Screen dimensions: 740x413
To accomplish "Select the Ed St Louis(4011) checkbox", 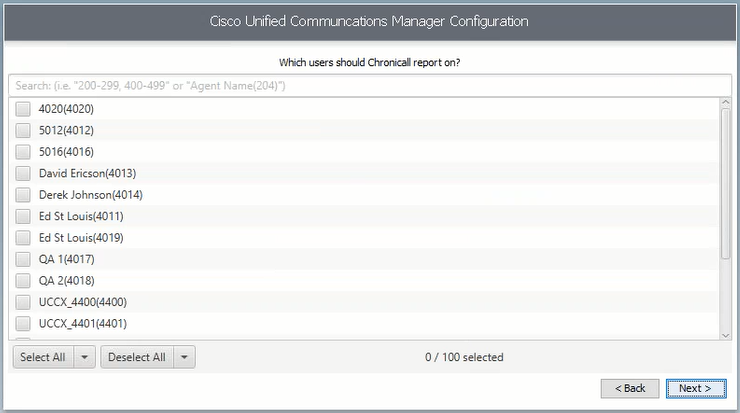I will tap(23, 216).
